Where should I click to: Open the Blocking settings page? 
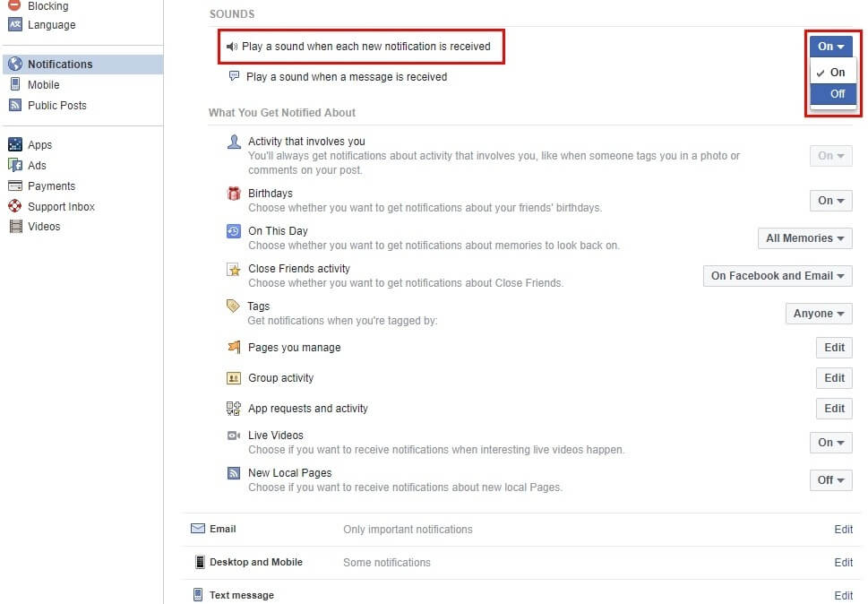tap(48, 5)
